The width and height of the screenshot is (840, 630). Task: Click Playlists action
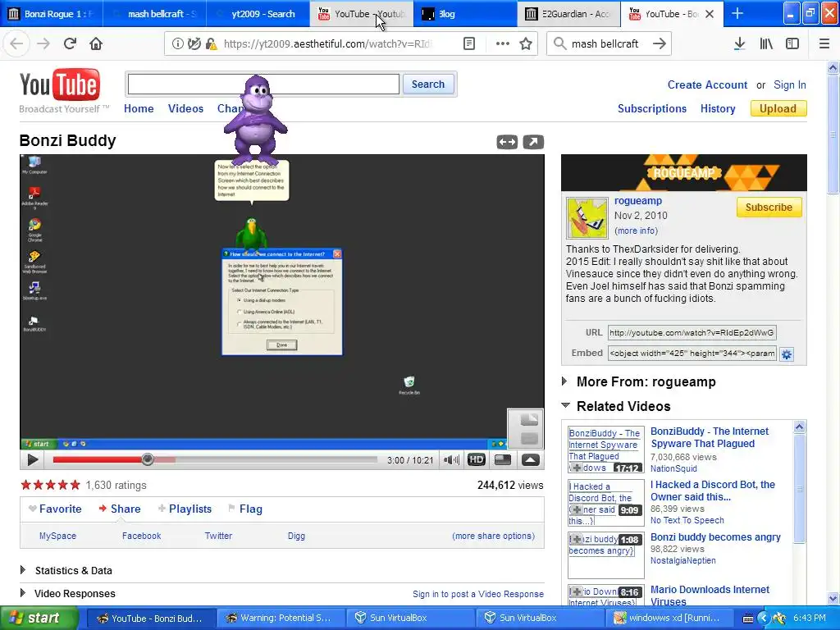(190, 509)
